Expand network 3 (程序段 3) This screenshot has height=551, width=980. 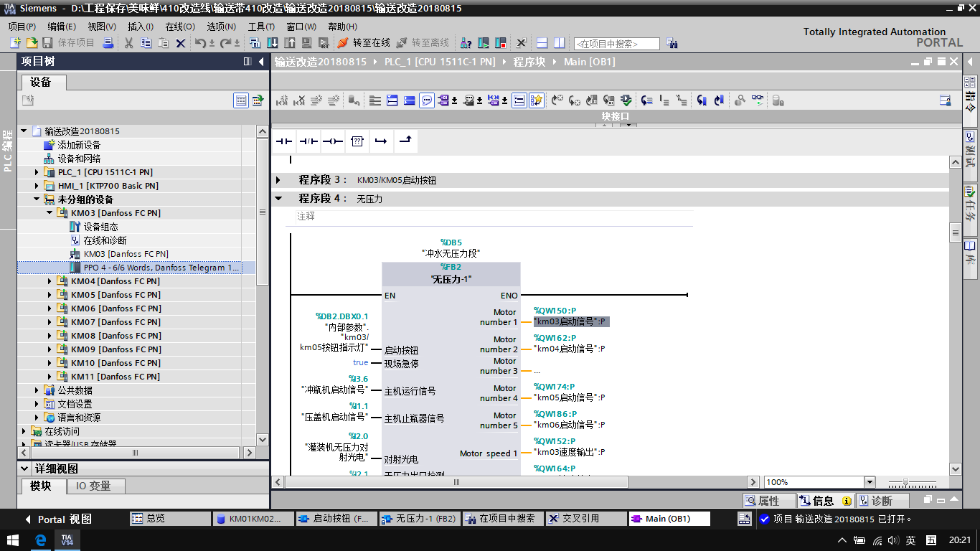(278, 180)
